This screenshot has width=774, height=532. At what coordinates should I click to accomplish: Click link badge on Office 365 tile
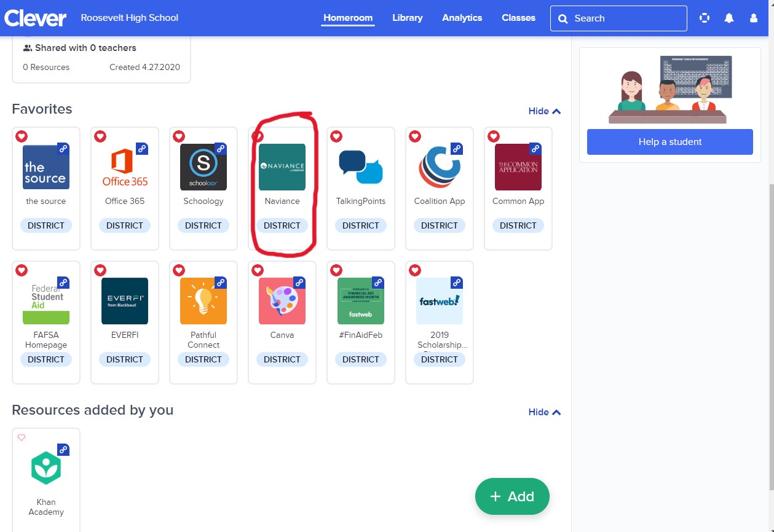coord(142,148)
